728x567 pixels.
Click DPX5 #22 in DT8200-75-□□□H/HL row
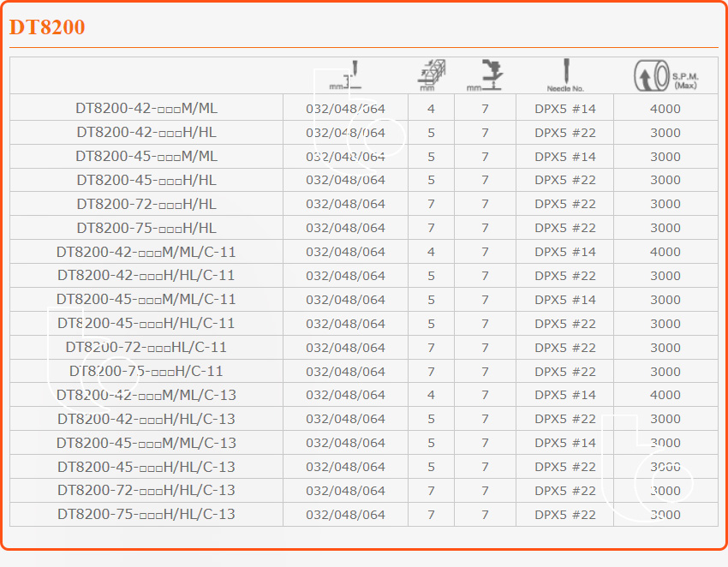(x=565, y=228)
